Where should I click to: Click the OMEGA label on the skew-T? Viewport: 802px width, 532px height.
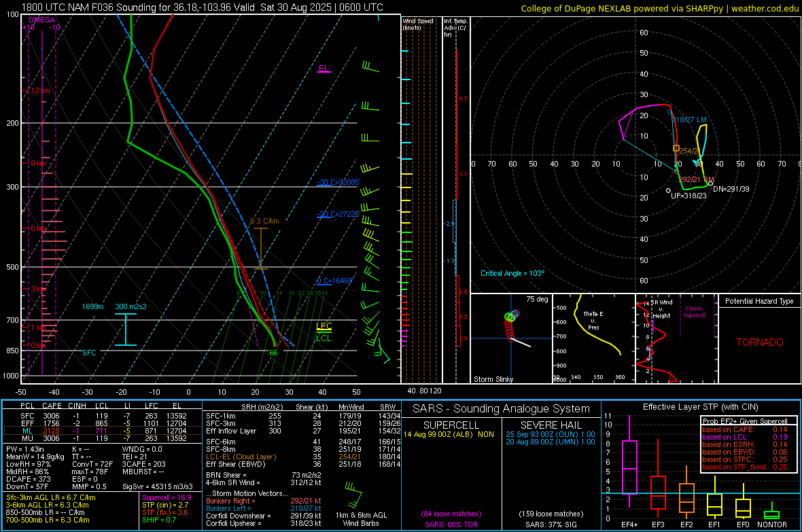(41, 20)
